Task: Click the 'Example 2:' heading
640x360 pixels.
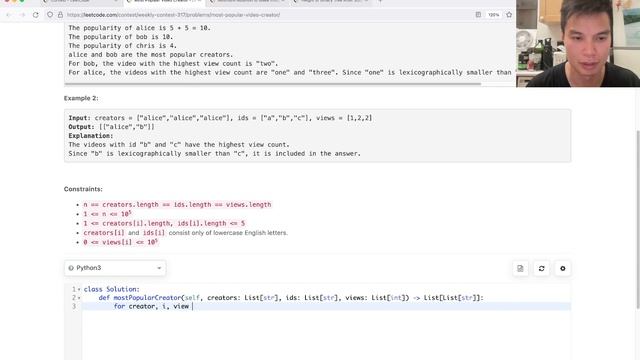Action: (81, 98)
